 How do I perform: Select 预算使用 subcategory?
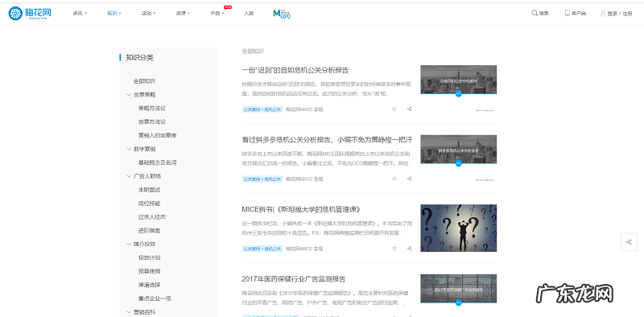coord(150,271)
